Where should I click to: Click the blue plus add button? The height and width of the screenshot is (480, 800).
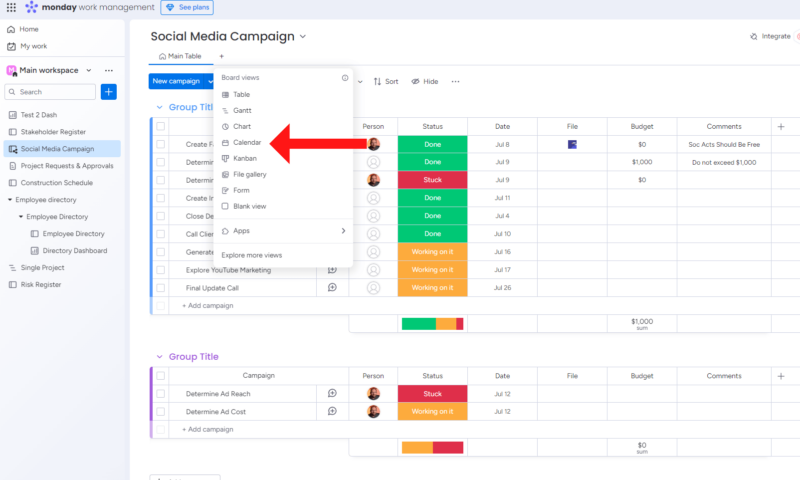click(x=109, y=92)
